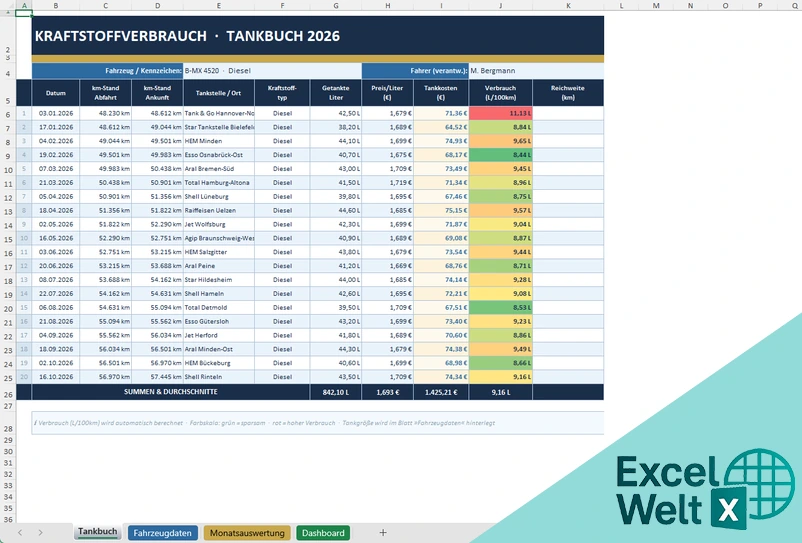Select column N header
This screenshot has height=543, width=802.
tap(690, 6)
